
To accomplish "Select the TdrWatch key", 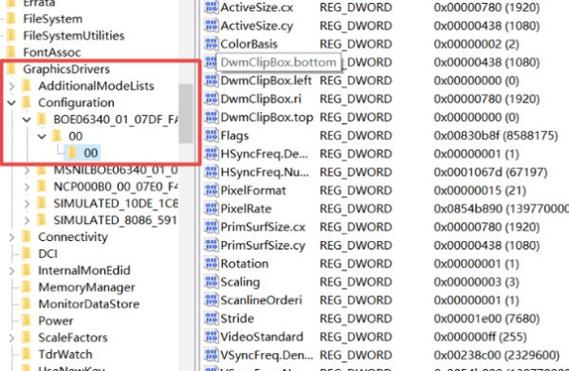I will click(65, 354).
